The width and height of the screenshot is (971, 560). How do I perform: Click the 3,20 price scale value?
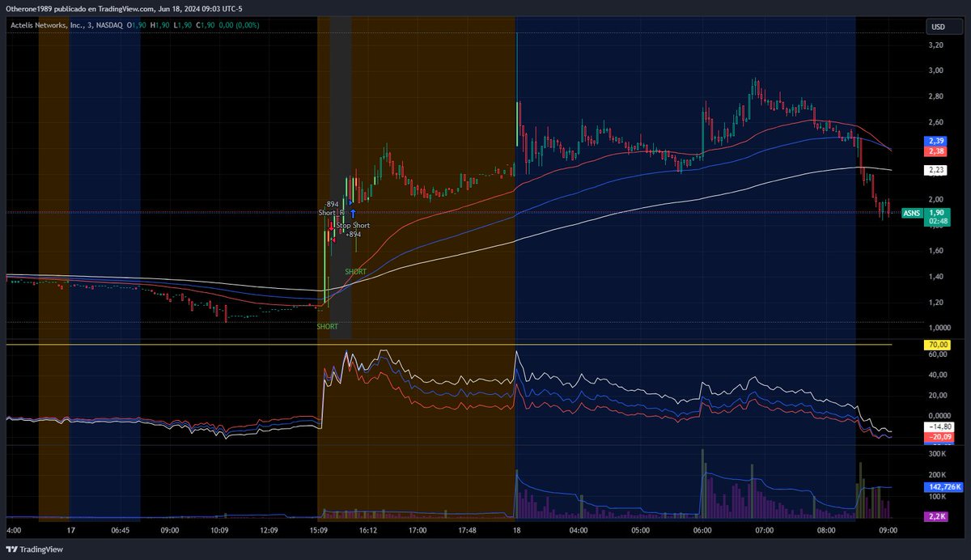[936, 45]
